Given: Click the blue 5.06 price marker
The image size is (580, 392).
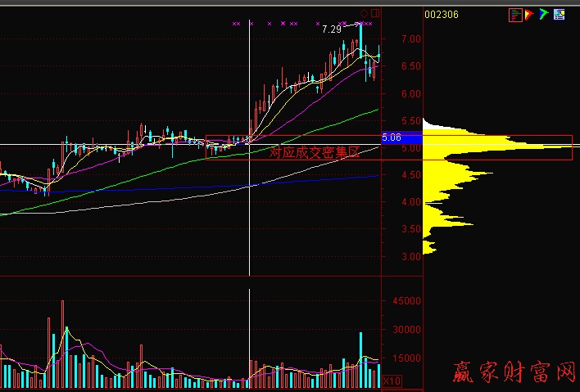Looking at the screenshot, I should click(x=390, y=138).
